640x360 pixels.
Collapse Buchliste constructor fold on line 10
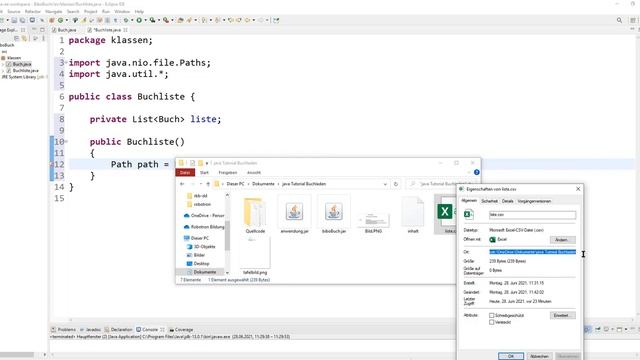(x=66, y=141)
